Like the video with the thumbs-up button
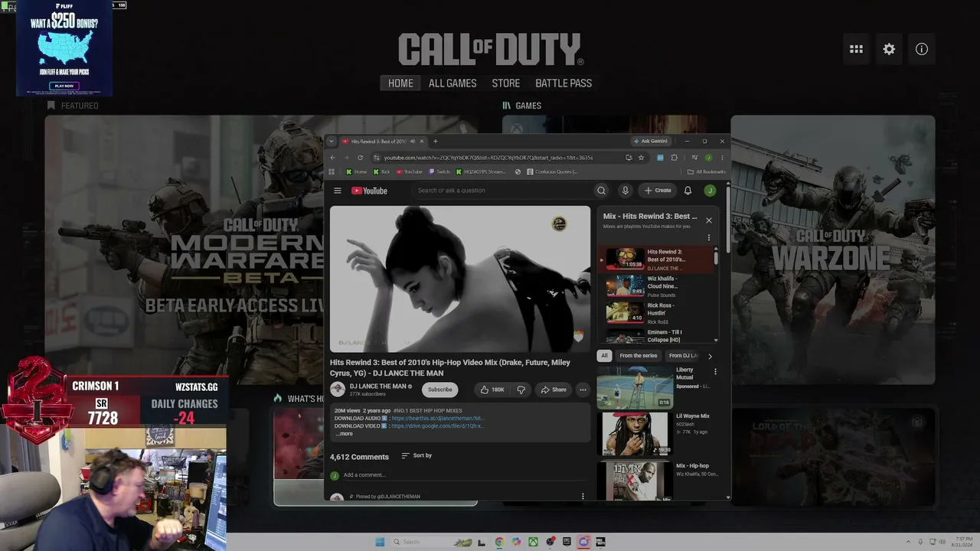The height and width of the screenshot is (551, 980). coord(492,390)
